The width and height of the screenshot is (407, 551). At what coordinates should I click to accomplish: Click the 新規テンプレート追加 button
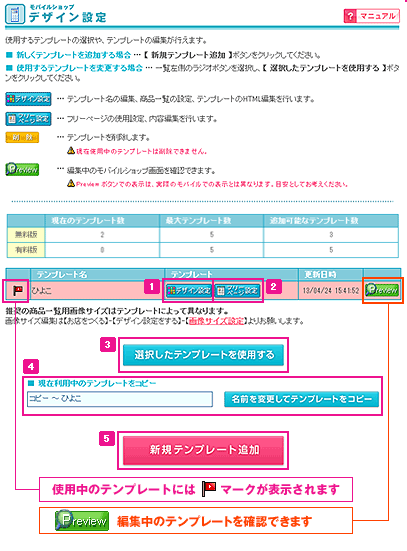[x=203, y=450]
